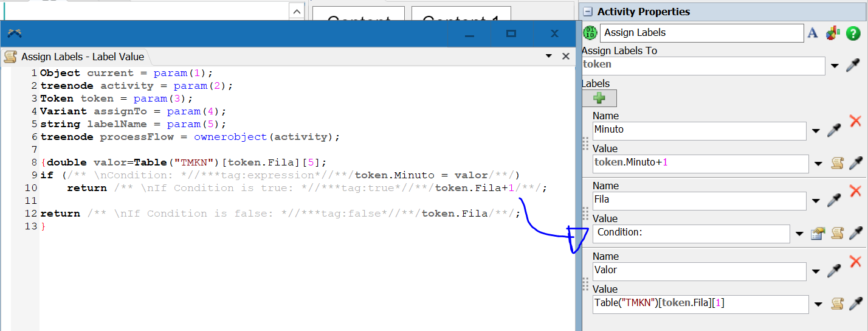Open dropdown arrow beside Fila name field
This screenshot has width=868, height=331.
coord(816,201)
